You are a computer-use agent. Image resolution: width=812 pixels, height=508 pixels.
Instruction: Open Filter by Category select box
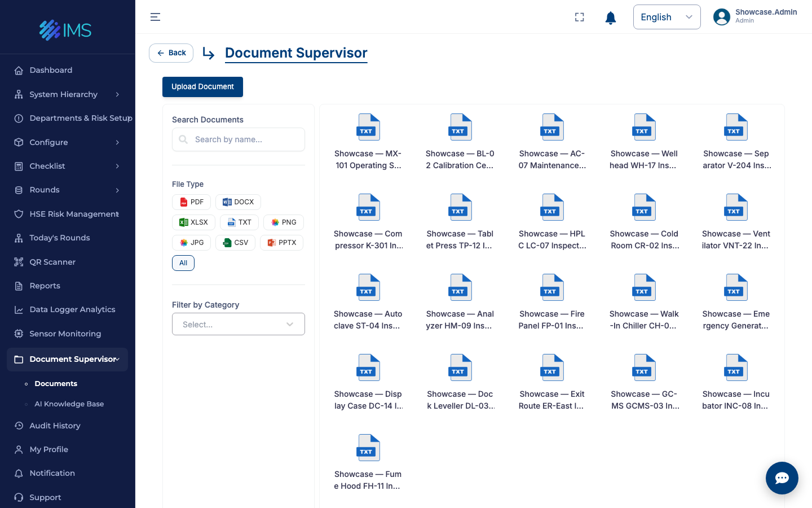(239, 324)
